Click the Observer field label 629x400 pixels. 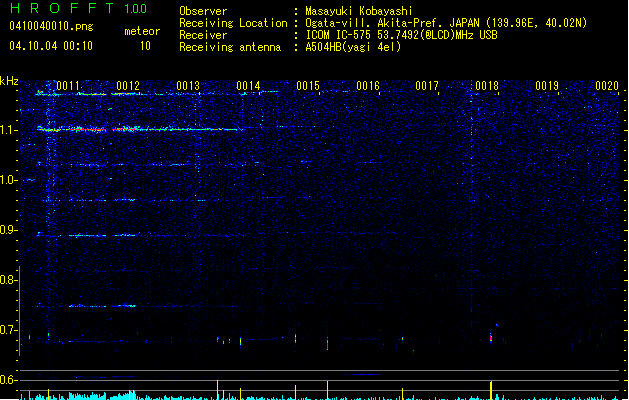[x=203, y=11]
